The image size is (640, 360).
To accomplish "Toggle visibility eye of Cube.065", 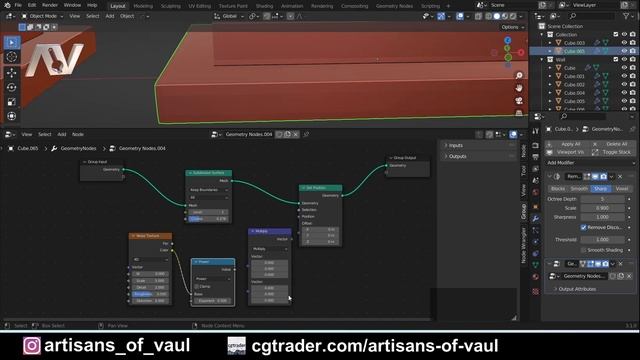I will coord(624,51).
